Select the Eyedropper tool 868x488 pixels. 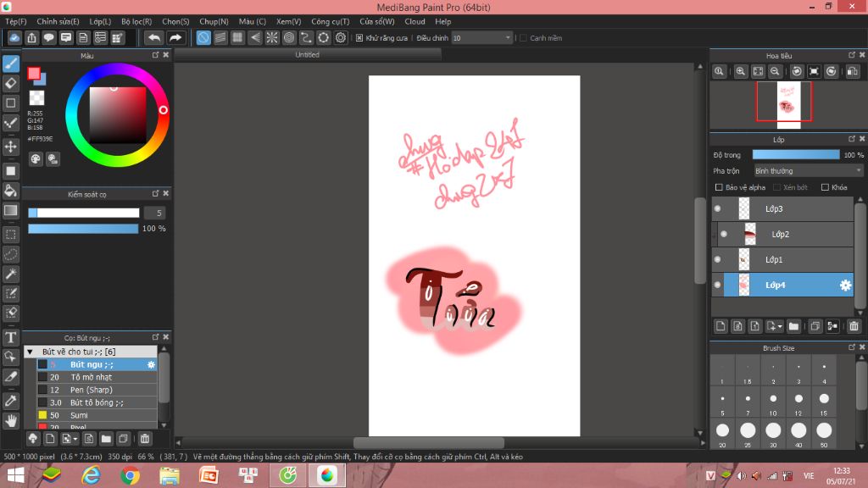click(x=10, y=401)
